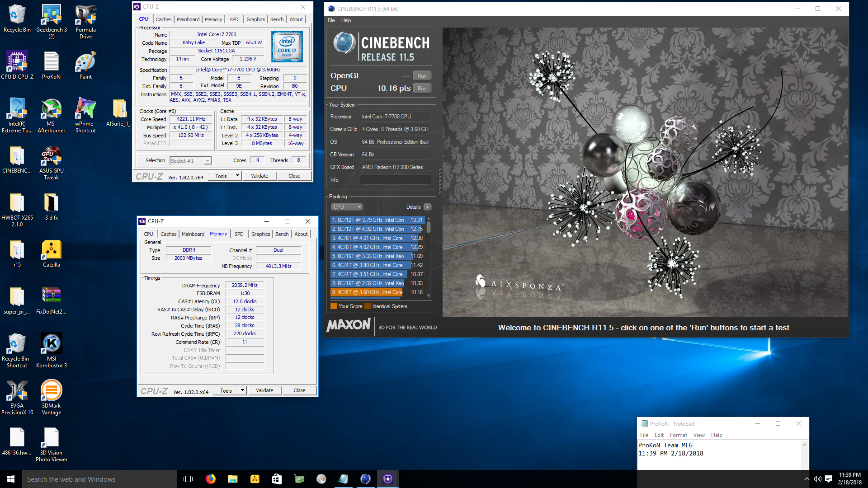Open the Action Center notifications icon
This screenshot has height=488, width=868.
click(x=829, y=479)
